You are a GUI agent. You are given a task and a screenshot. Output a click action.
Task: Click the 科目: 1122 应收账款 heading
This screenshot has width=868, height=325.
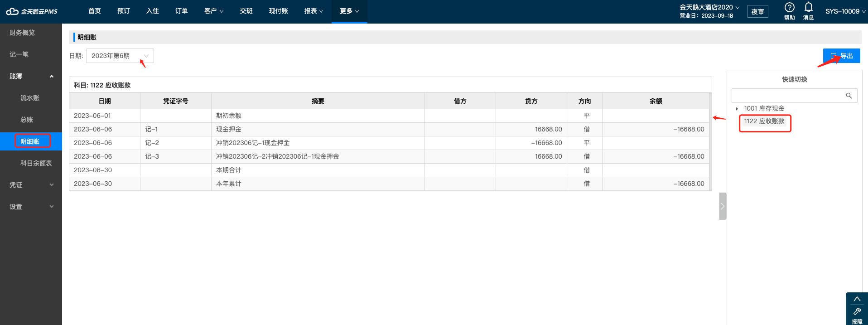tap(102, 85)
